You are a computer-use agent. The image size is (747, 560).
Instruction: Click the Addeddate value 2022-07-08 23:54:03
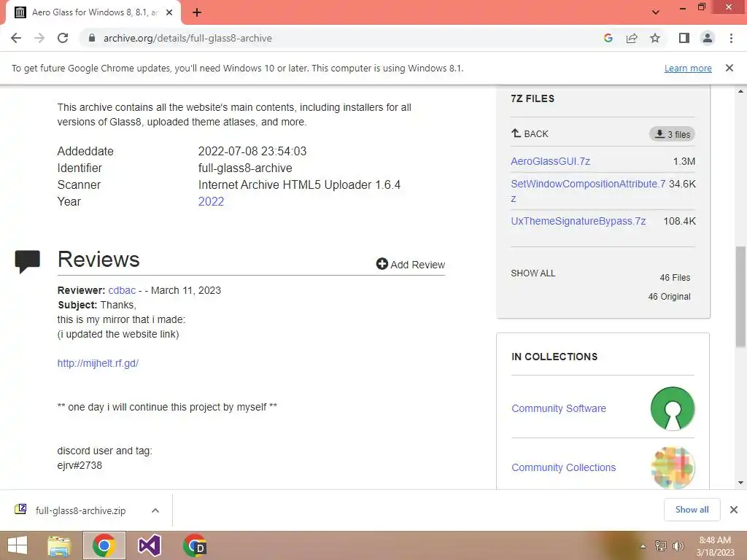tap(252, 152)
